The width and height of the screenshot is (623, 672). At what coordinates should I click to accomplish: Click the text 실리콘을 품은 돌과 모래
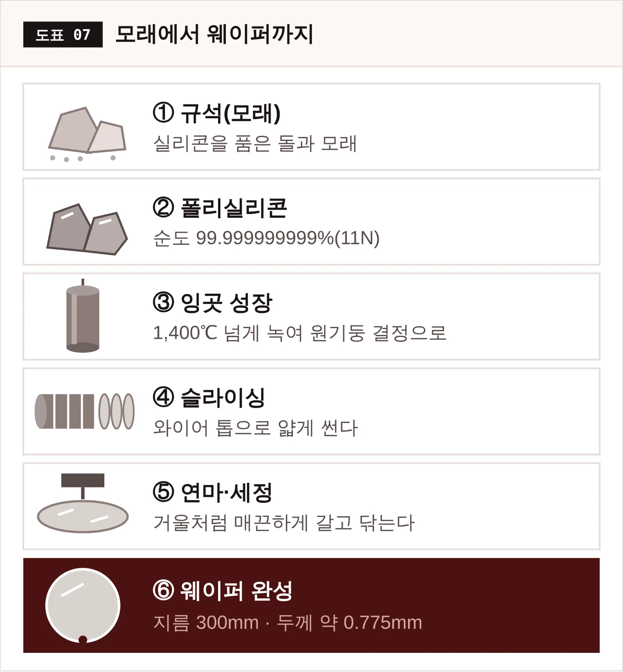[x=255, y=144]
